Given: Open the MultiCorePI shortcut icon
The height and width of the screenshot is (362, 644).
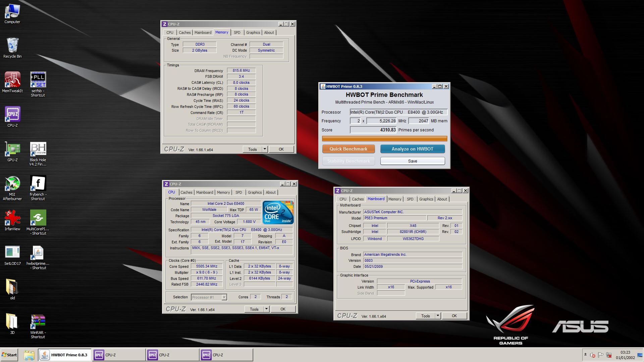Looking at the screenshot, I should 38,222.
